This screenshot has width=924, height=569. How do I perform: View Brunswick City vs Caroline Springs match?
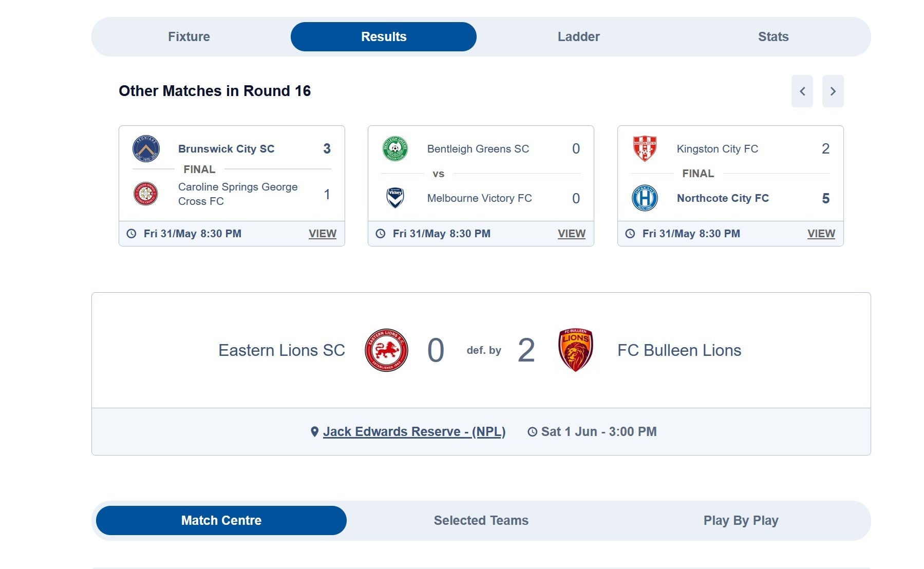[322, 234]
